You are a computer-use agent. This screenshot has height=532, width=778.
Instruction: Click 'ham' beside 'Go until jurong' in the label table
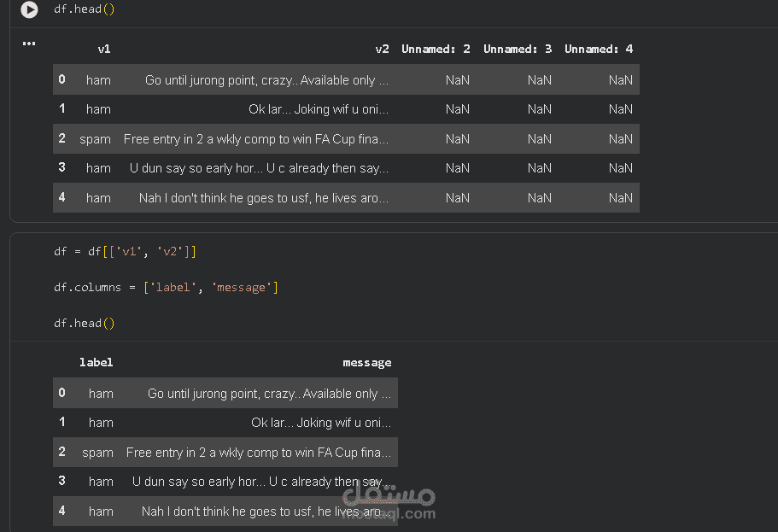coord(101,394)
